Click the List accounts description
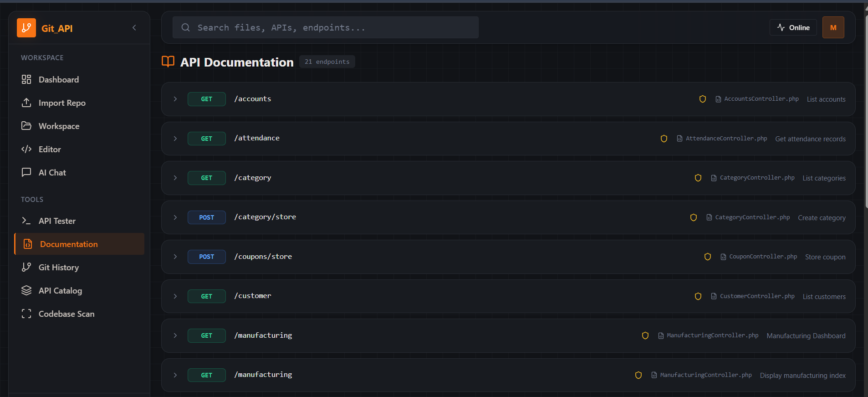868x397 pixels. point(826,99)
